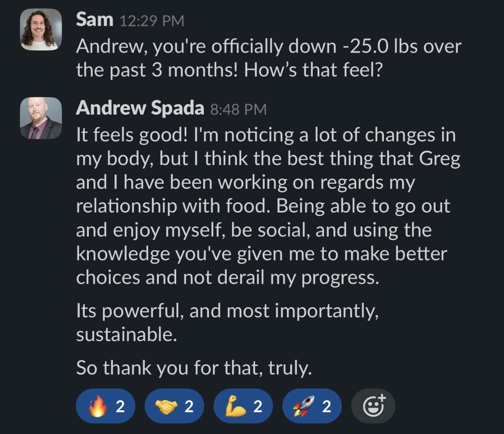The image size is (504, 434).
Task: Open the 12:29 PM message timestamp
Action: click(x=152, y=21)
